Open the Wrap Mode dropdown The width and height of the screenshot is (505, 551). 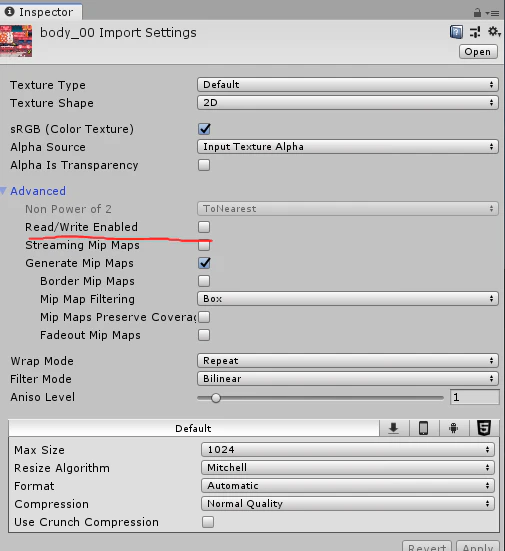348,361
